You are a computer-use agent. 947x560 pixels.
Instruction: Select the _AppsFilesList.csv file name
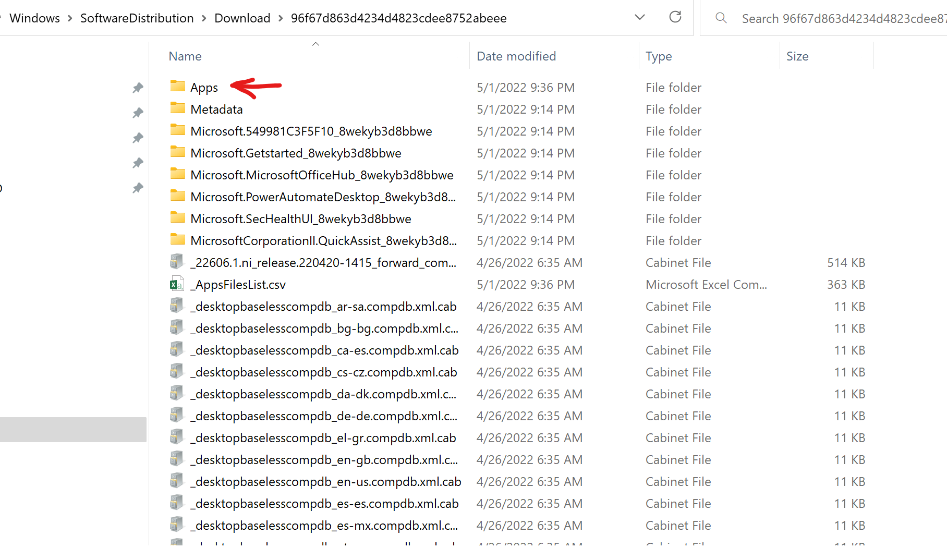(238, 285)
